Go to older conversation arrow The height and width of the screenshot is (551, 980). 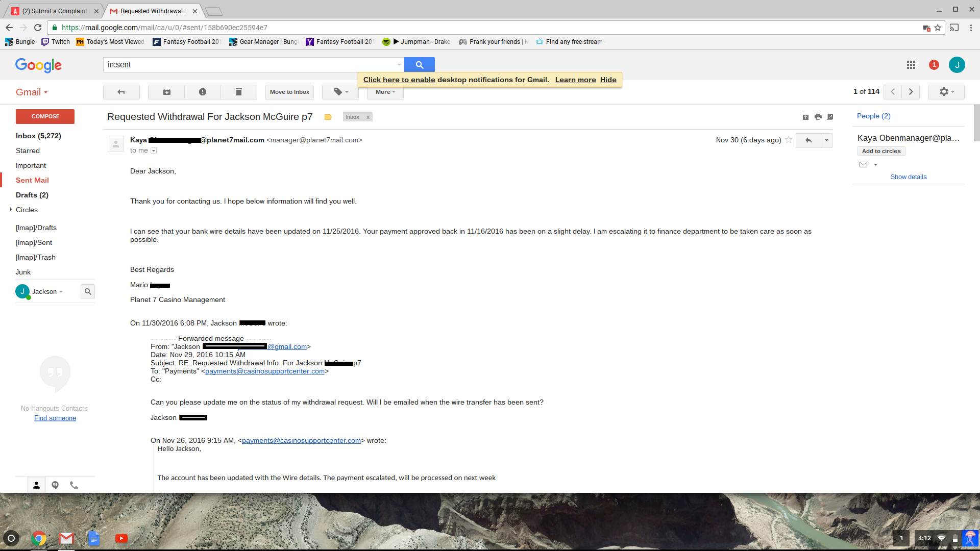point(911,92)
